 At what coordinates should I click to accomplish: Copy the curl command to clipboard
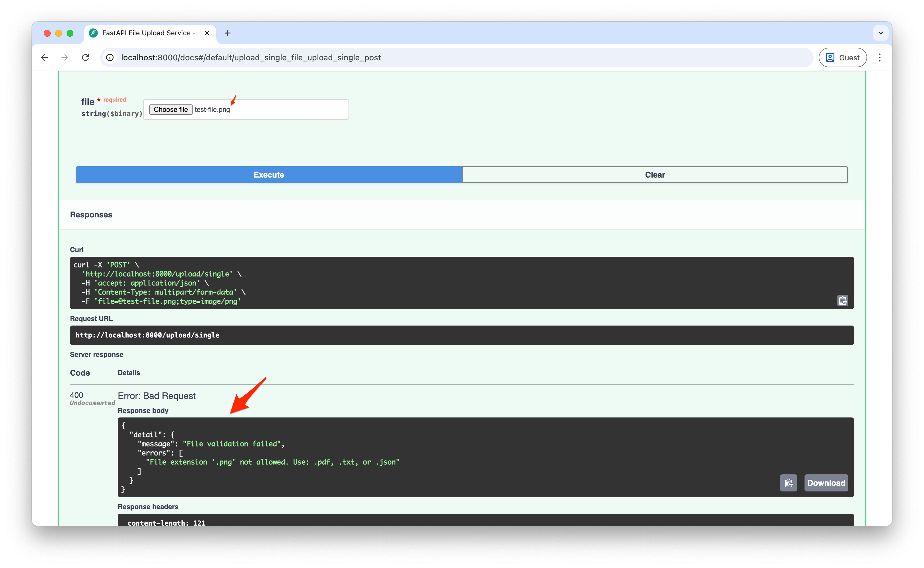(x=843, y=300)
